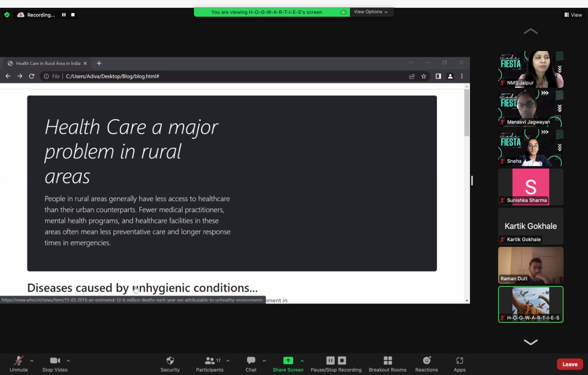Open Breakout Rooms
Screen dimensions: 588x375
pyautogui.click(x=387, y=364)
